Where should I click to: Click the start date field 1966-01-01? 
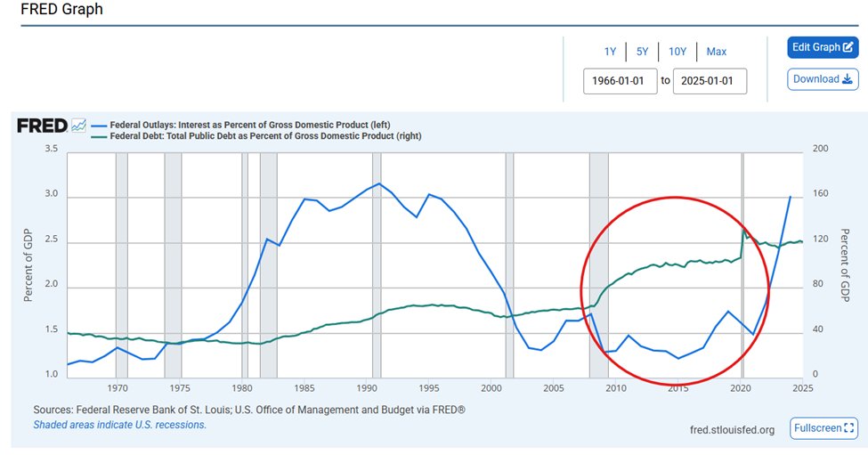pyautogui.click(x=620, y=81)
